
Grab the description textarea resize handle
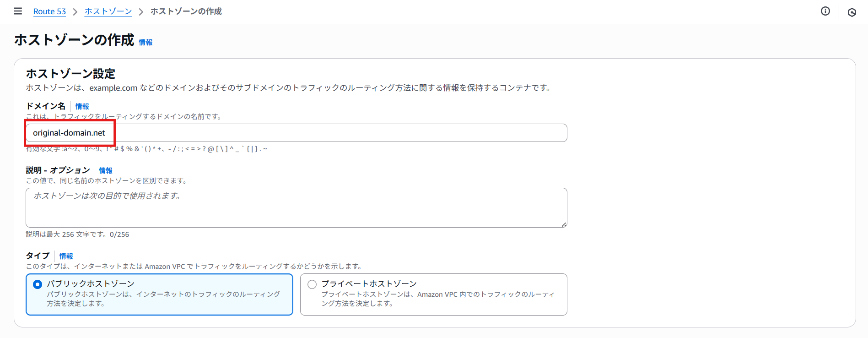(564, 224)
